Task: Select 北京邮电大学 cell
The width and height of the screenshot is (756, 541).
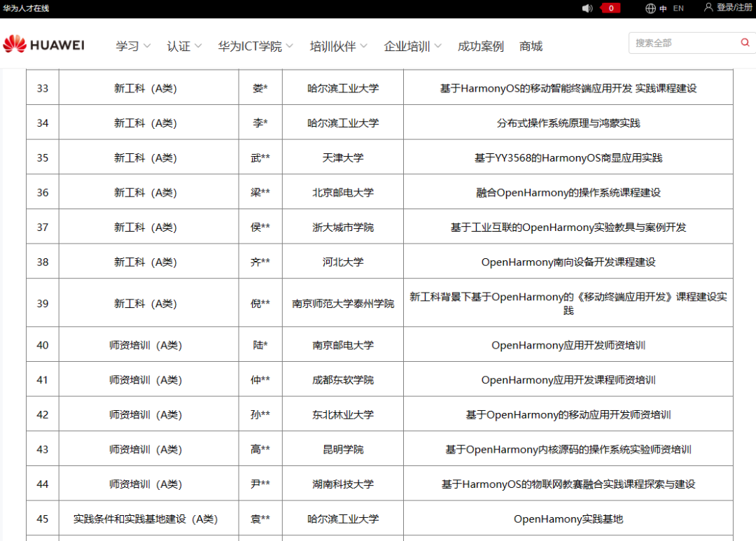Action: tap(343, 192)
